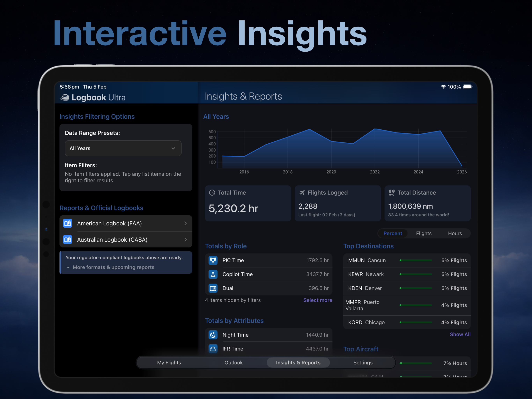
Task: Click the Thu 5 Feb date in status bar
Action: [94, 87]
